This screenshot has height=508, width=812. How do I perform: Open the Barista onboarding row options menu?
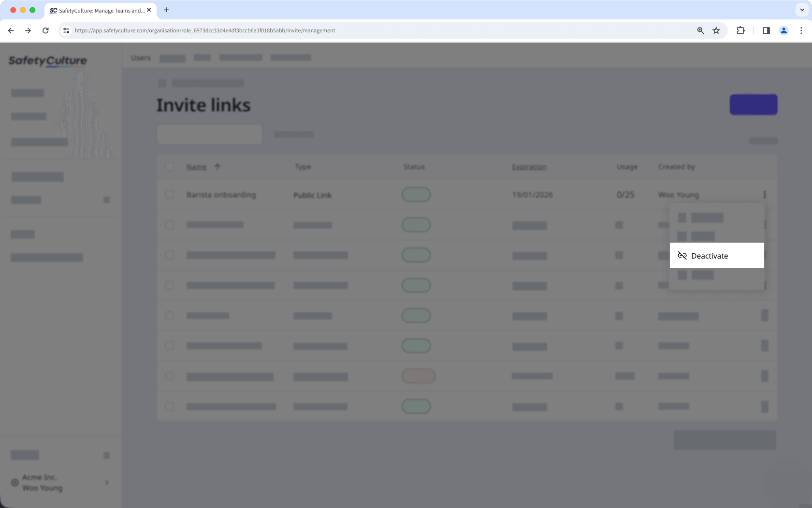(765, 194)
